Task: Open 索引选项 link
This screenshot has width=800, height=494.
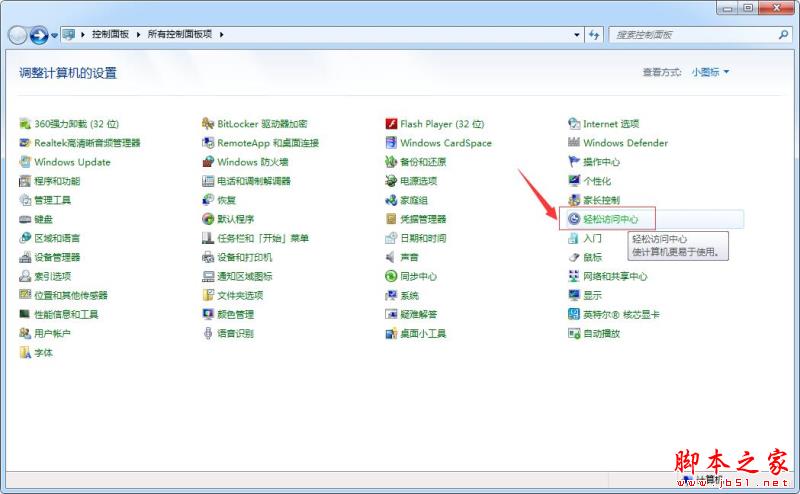Action: coord(53,277)
